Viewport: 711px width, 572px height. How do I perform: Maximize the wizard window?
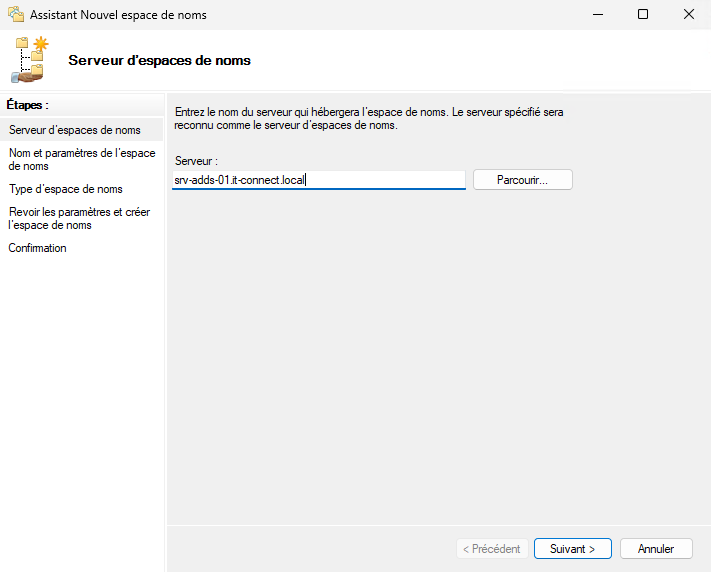click(x=643, y=15)
